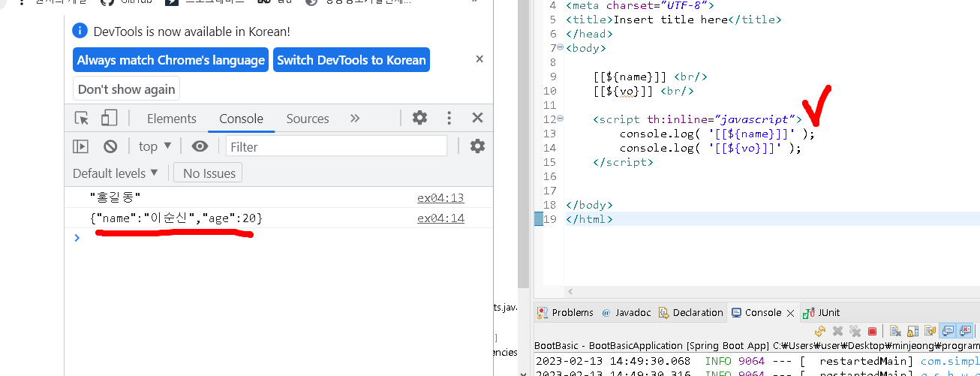Click the blue info icon in the notification
Screen dimensions: 980x376
(x=80, y=31)
